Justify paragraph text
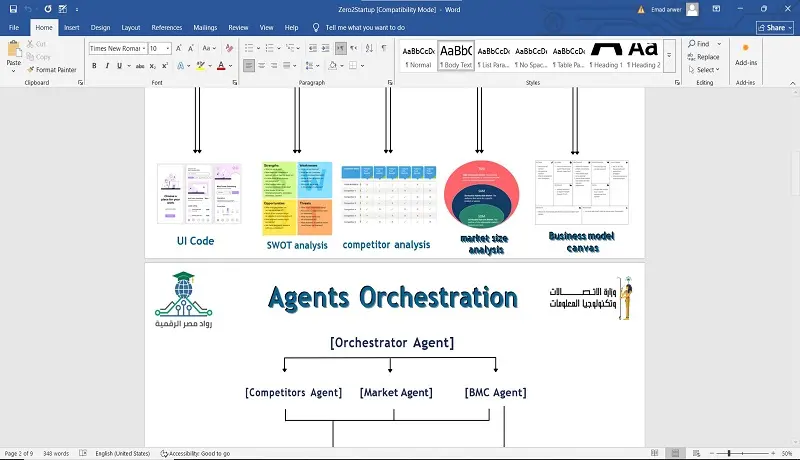Image resolution: width=800 pixels, height=460 pixels. (287, 66)
